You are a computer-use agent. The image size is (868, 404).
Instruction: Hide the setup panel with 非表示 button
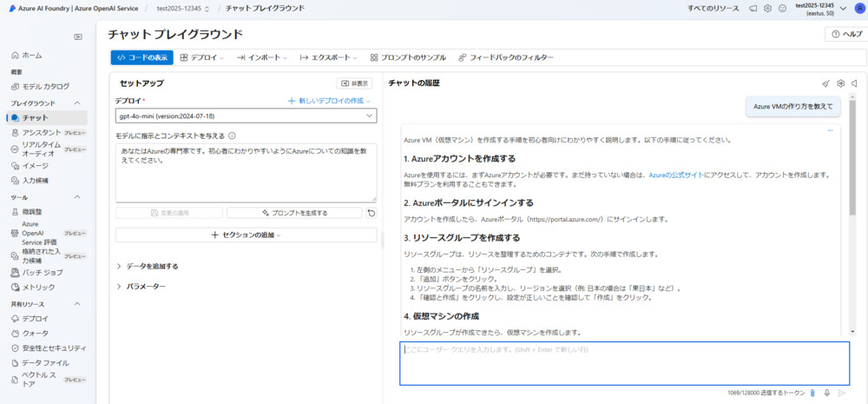coord(354,83)
